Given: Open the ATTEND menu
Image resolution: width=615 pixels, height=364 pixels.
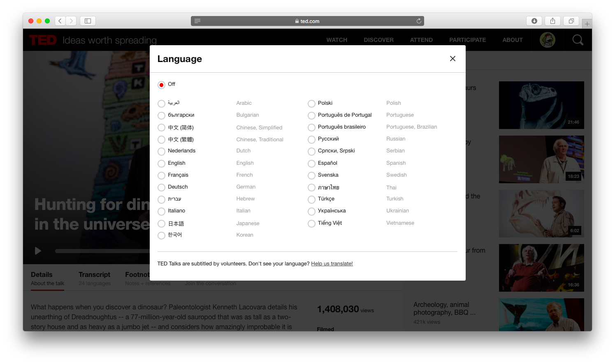Looking at the screenshot, I should (x=421, y=40).
